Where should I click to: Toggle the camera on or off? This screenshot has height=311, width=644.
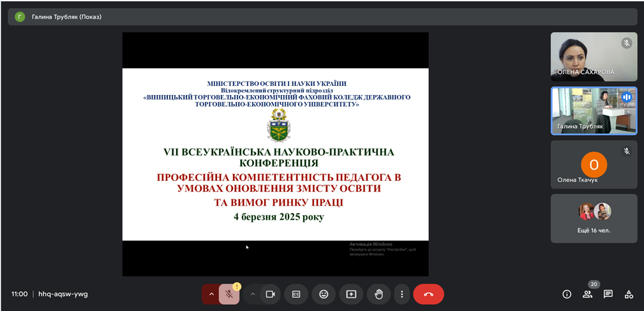pyautogui.click(x=270, y=294)
